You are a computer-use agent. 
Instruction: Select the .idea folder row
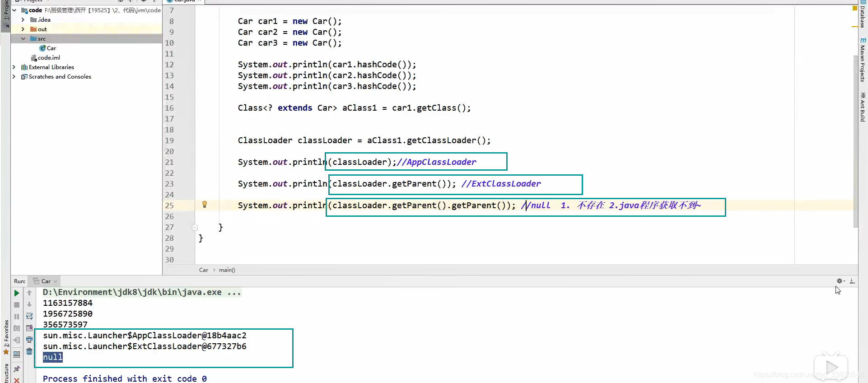click(86, 19)
